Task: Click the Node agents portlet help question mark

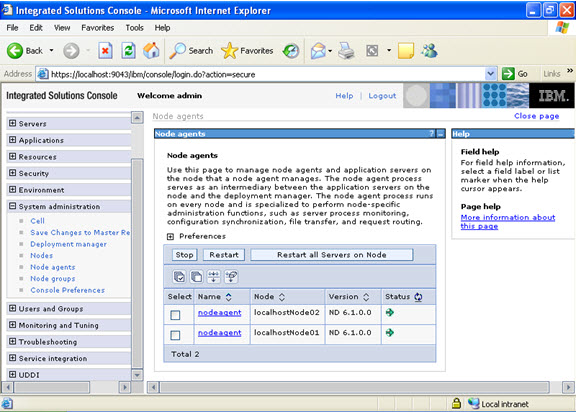Action: click(x=432, y=134)
